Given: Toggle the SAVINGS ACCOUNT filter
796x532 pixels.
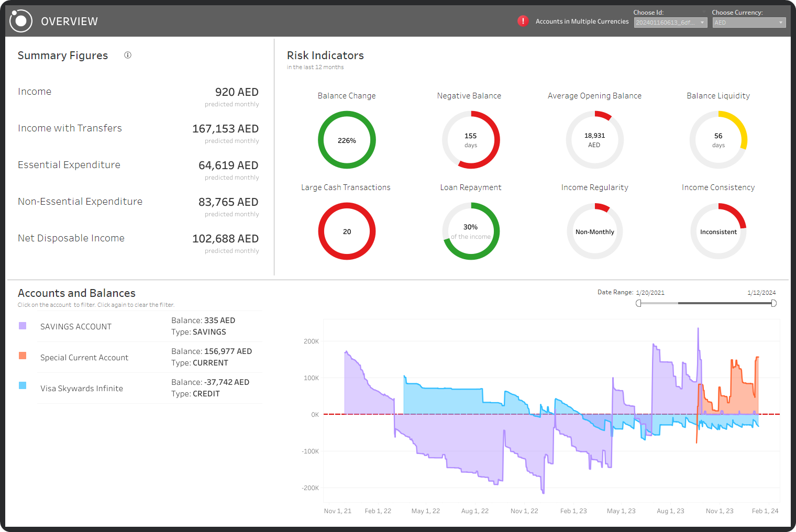Looking at the screenshot, I should coord(75,326).
